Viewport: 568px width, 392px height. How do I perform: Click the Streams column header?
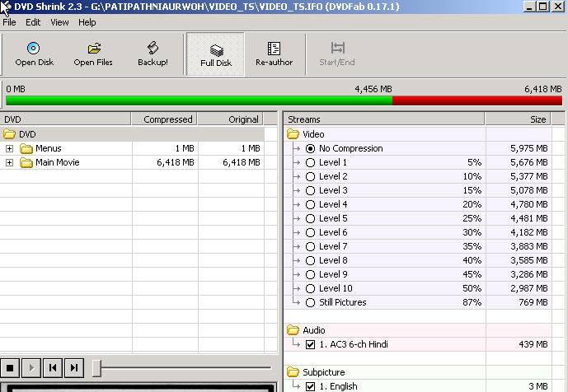tap(384, 119)
